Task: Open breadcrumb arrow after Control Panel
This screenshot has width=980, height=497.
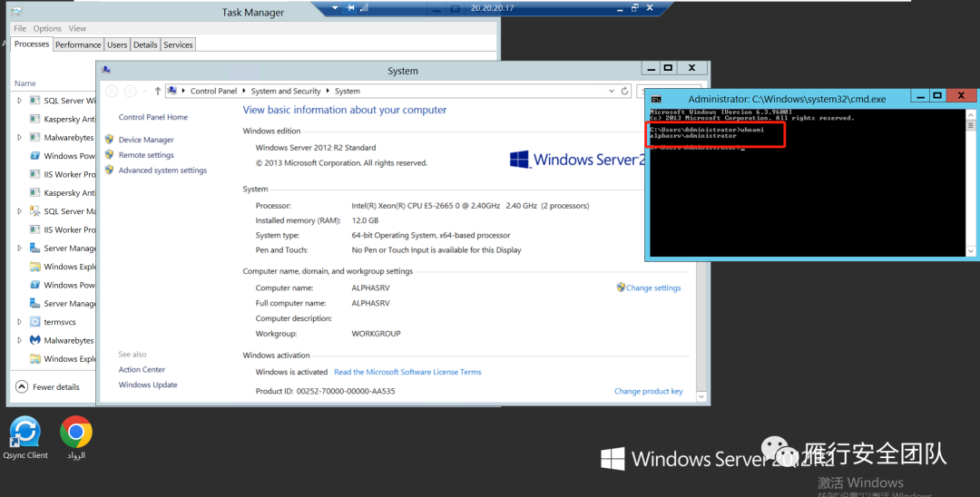Action: click(x=244, y=92)
